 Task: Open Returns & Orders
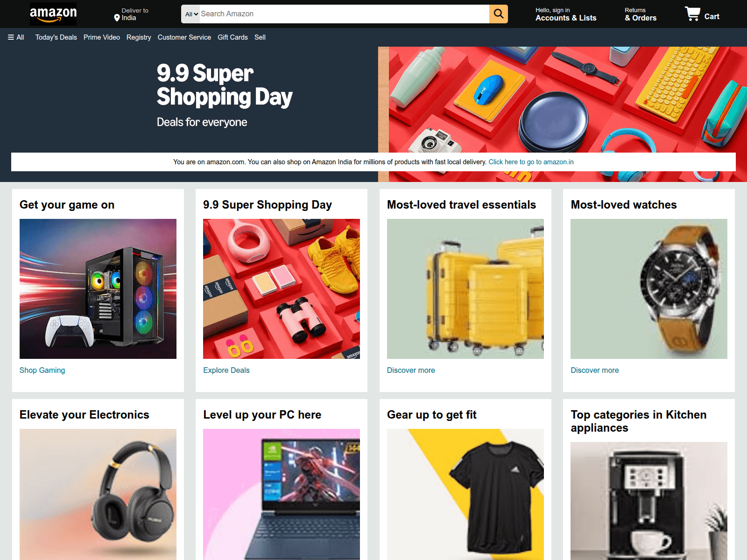[x=641, y=14]
